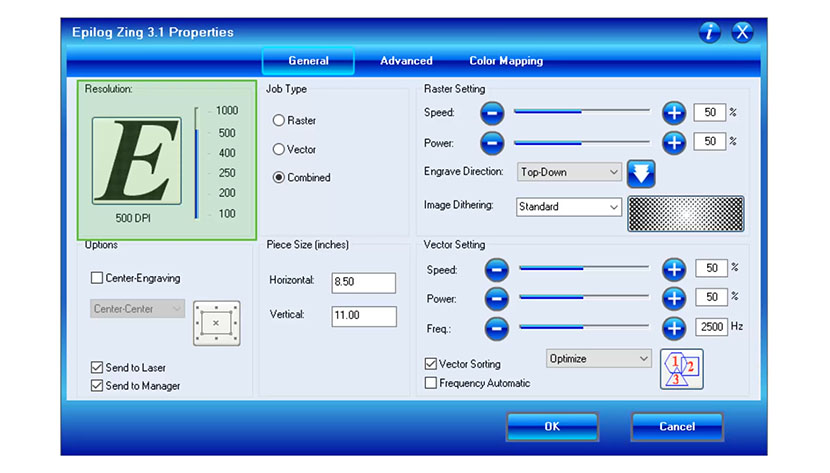The width and height of the screenshot is (830, 473).
Task: Open the Color Mapping tab
Action: (x=506, y=61)
